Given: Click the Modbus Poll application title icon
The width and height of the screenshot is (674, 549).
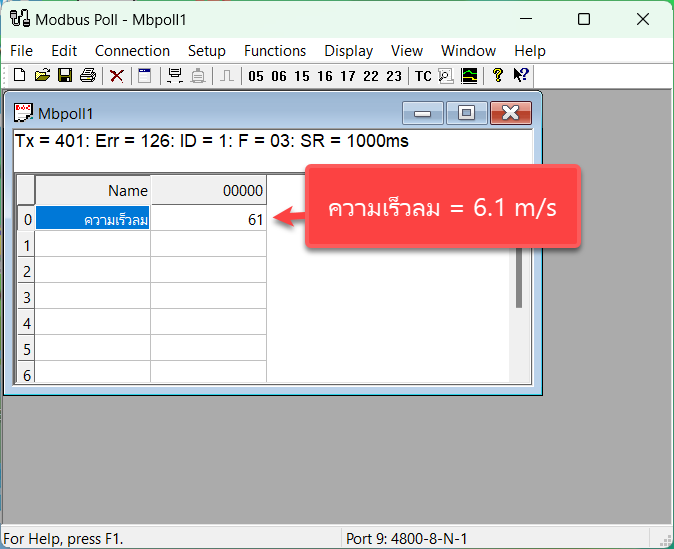Looking at the screenshot, I should click(20, 18).
